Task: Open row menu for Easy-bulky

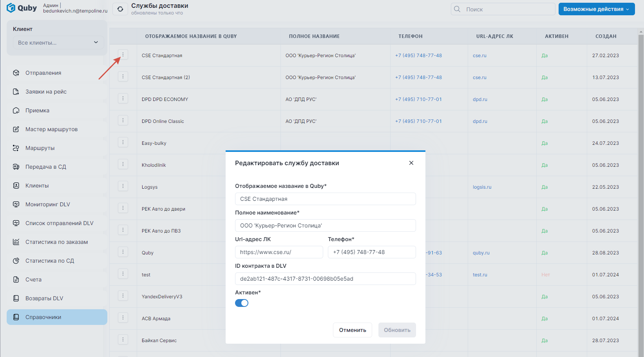Action: (x=123, y=142)
